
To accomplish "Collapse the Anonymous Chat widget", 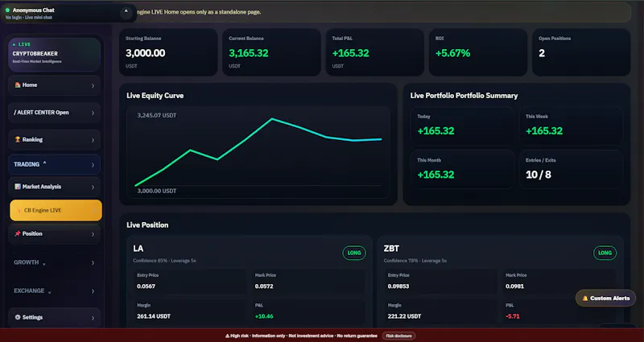I will click(x=126, y=12).
